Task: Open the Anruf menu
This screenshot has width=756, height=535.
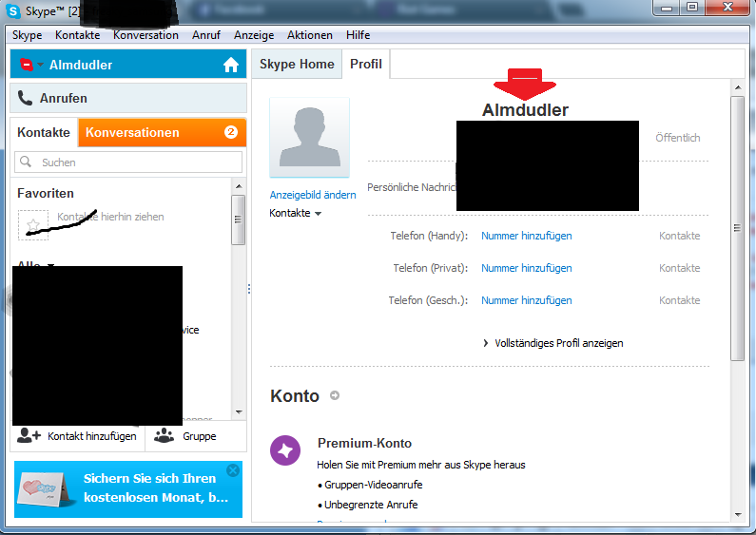Action: 205,35
